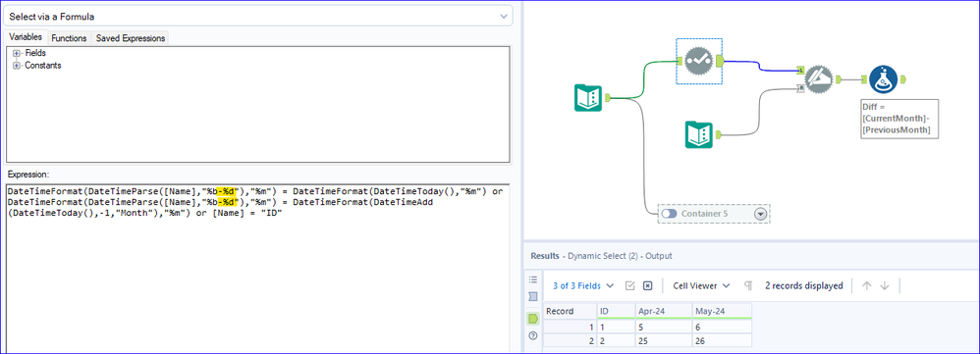
Task: Click the '2 records displayed' label
Action: click(x=804, y=285)
